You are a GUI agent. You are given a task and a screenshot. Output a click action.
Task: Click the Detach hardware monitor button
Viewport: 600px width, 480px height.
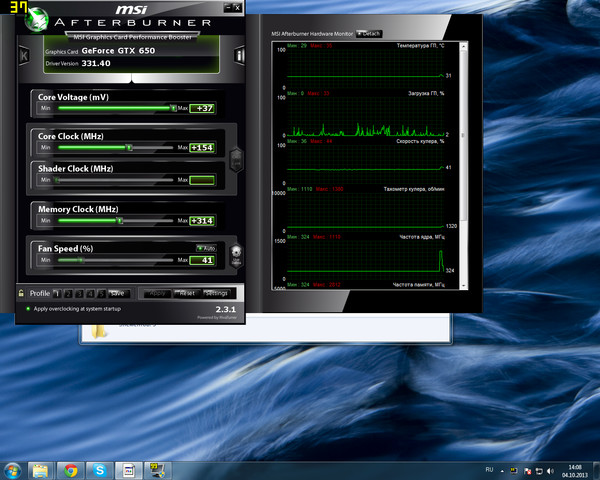click(369, 34)
